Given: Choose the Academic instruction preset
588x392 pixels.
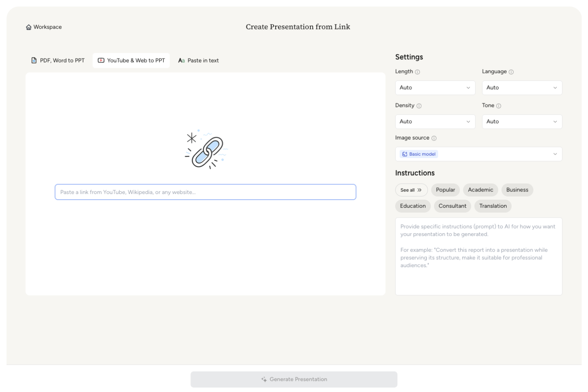Looking at the screenshot, I should 480,190.
